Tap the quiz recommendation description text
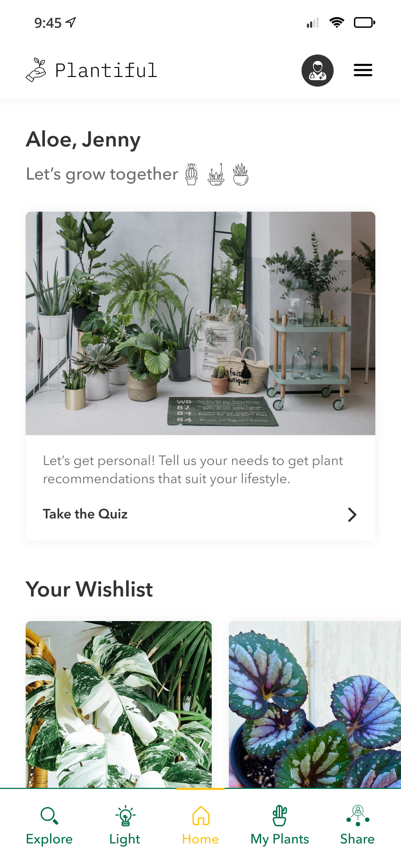This screenshot has width=401, height=868. [193, 470]
